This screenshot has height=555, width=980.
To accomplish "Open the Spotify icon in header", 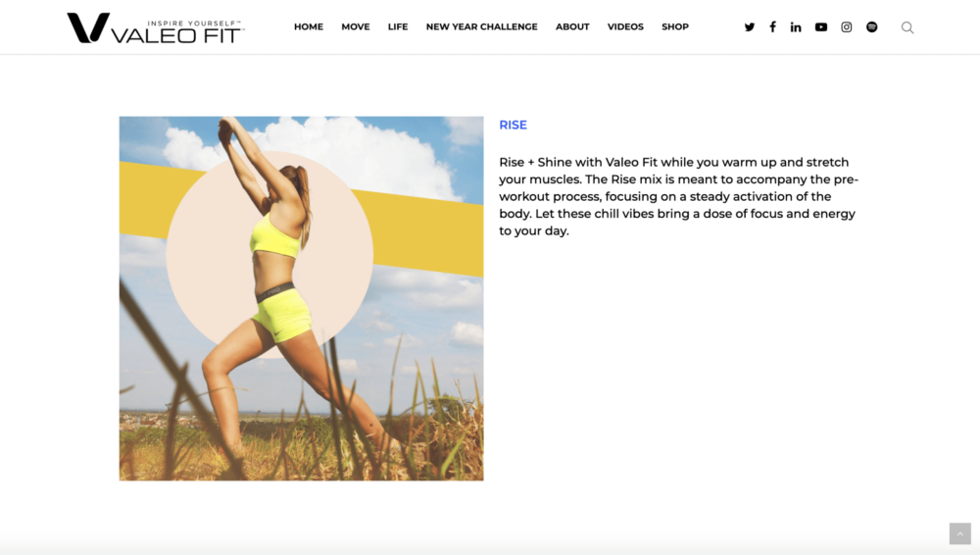I will [872, 26].
